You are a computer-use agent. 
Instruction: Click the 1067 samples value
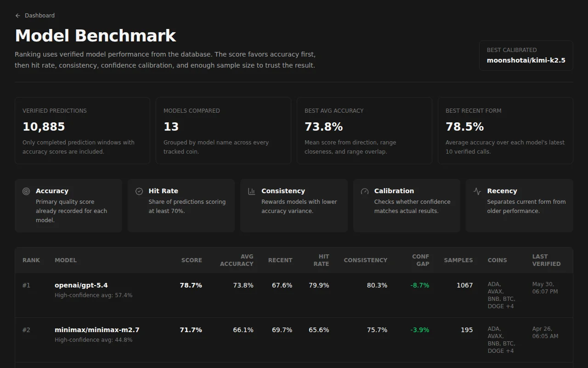click(x=464, y=285)
